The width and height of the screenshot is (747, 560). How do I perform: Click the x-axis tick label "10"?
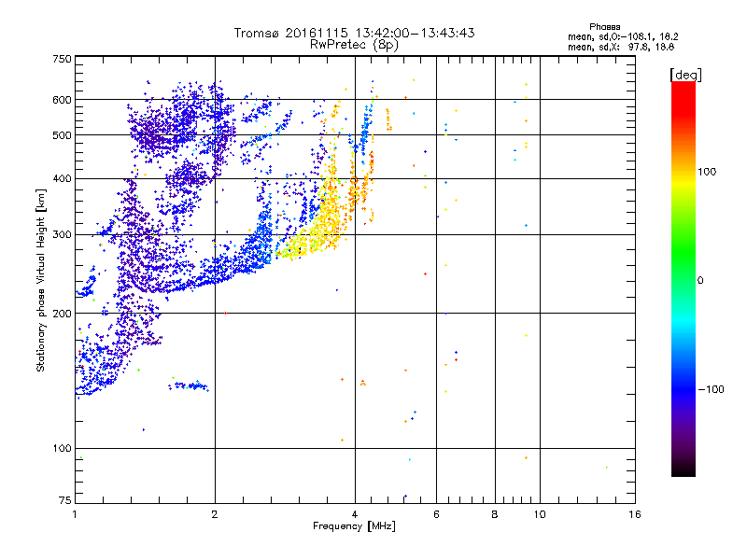[540, 514]
